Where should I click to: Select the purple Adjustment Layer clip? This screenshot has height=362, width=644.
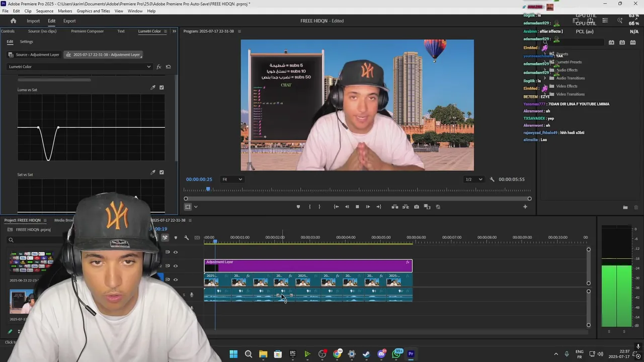click(x=308, y=265)
